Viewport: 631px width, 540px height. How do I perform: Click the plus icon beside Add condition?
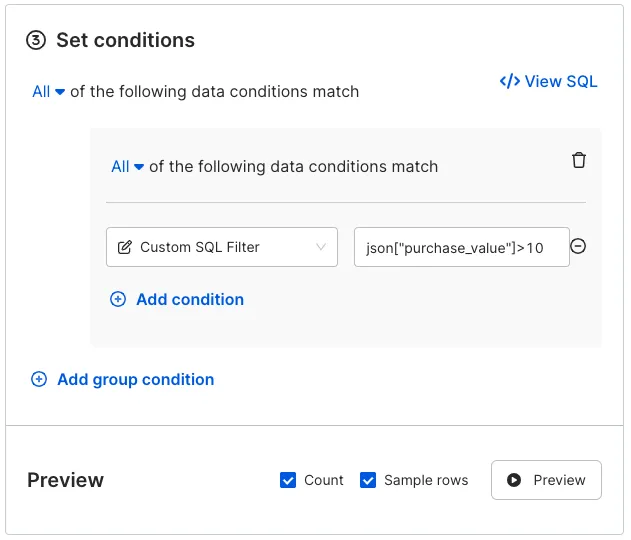click(x=118, y=299)
